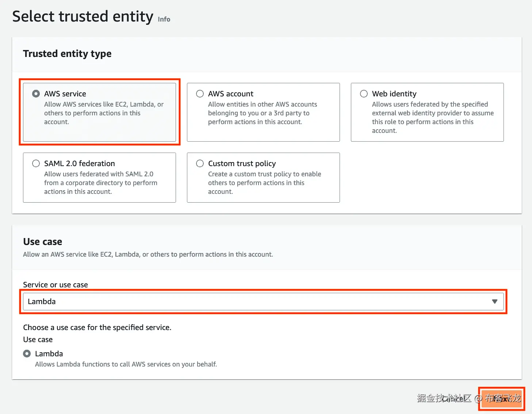Open the Service or use case dropdown
The height and width of the screenshot is (414, 532).
click(263, 302)
